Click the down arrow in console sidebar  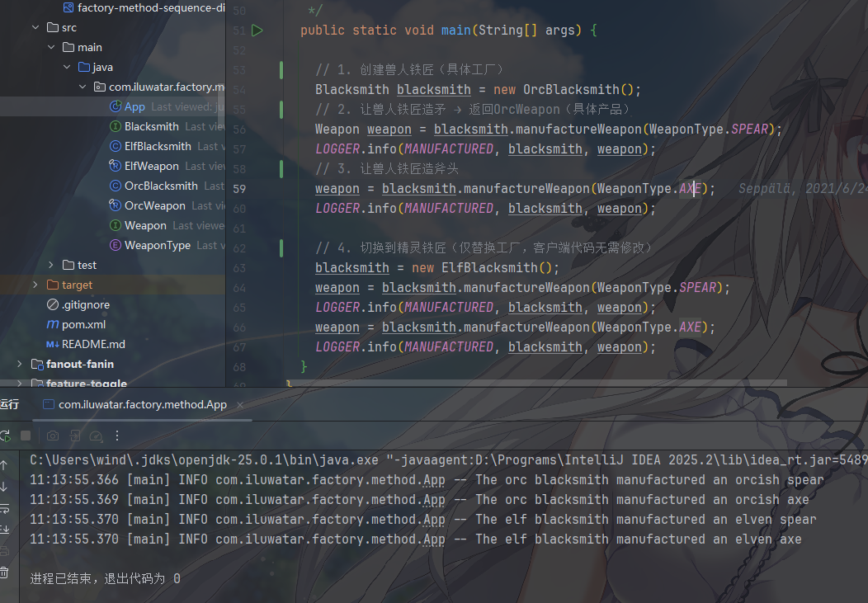pos(4,487)
